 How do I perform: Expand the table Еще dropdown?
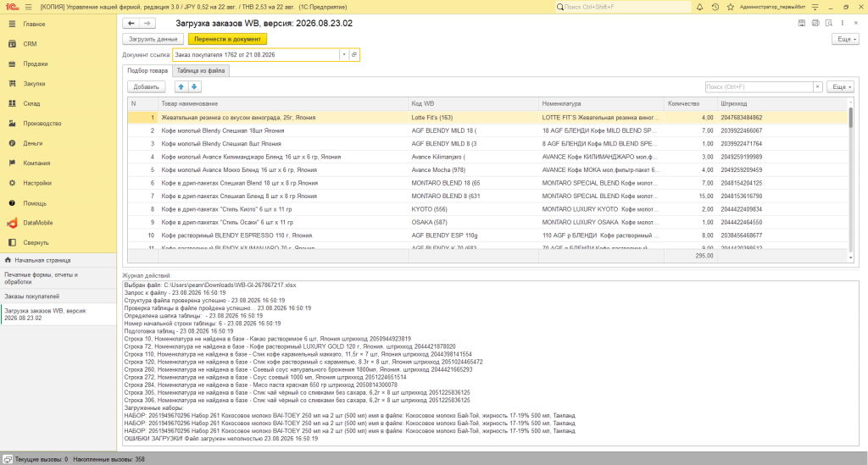840,86
